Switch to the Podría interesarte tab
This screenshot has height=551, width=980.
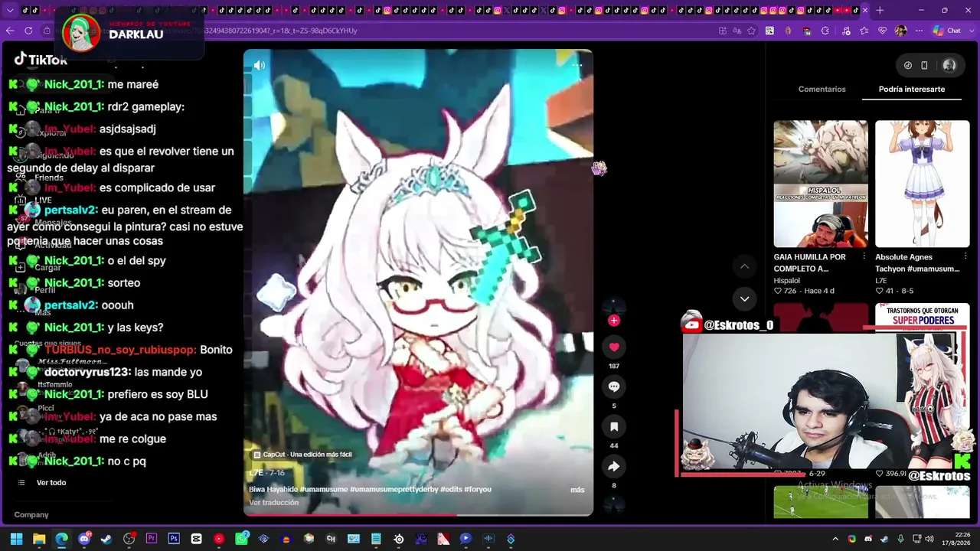[911, 90]
